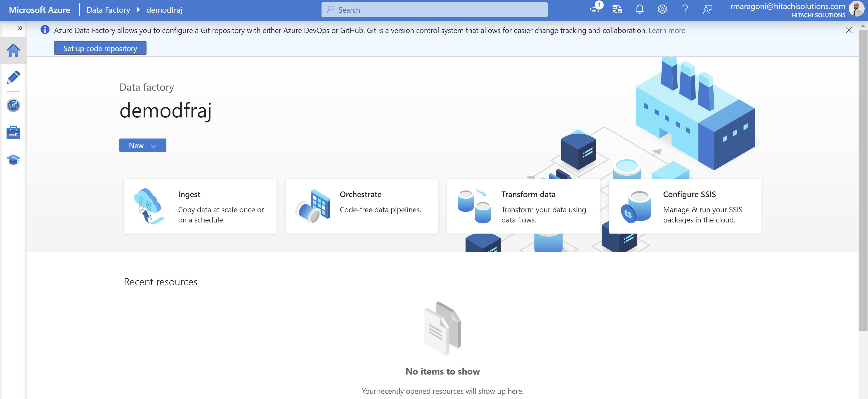Open the Transform data card
This screenshot has height=399, width=868.
(x=523, y=206)
